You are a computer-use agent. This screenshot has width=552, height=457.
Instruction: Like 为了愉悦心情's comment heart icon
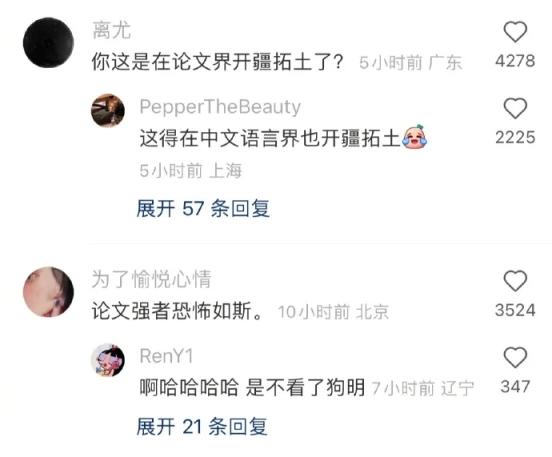click(x=515, y=281)
